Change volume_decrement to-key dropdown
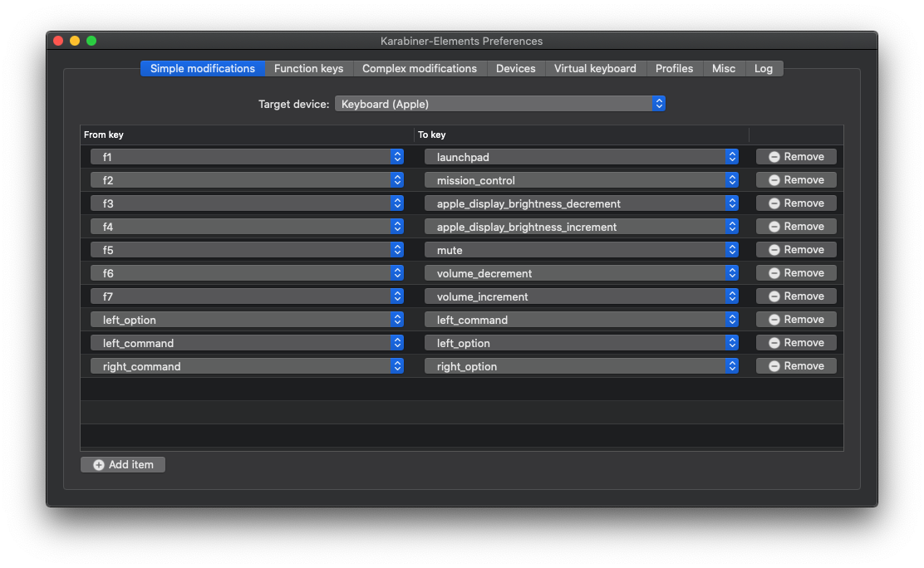924x568 pixels. pos(582,273)
